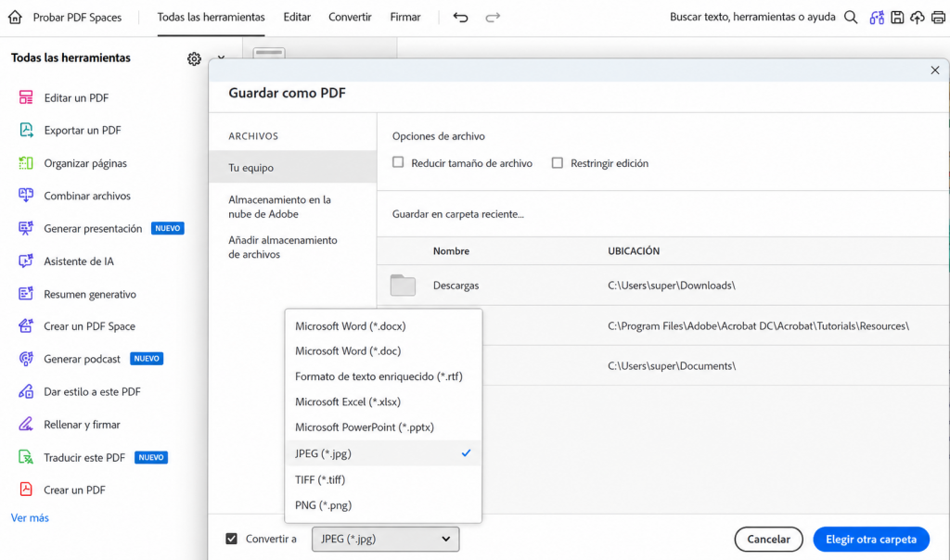Open the Firmar tab

click(405, 17)
